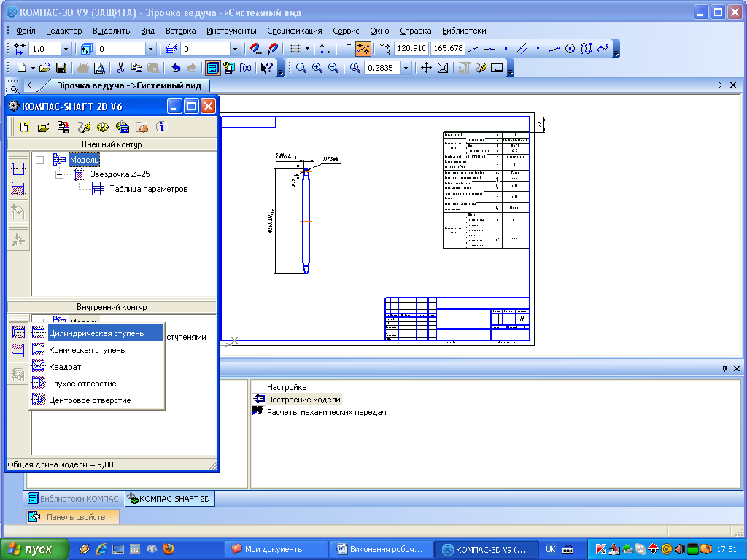
Task: Choose Квадрат from popup menu
Action: pos(97,367)
